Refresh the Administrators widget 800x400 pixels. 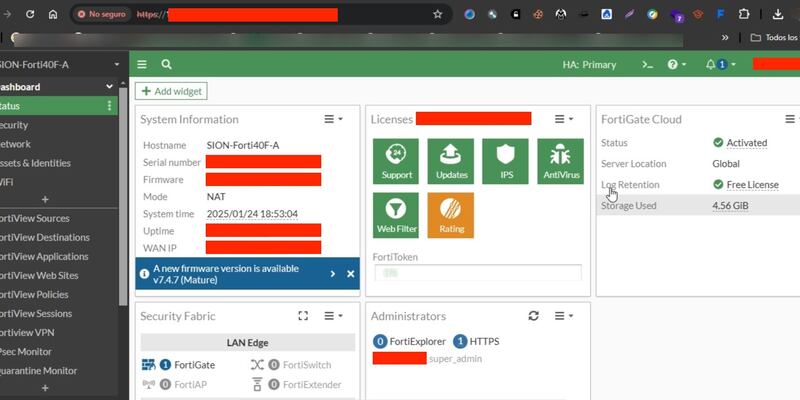pos(534,316)
